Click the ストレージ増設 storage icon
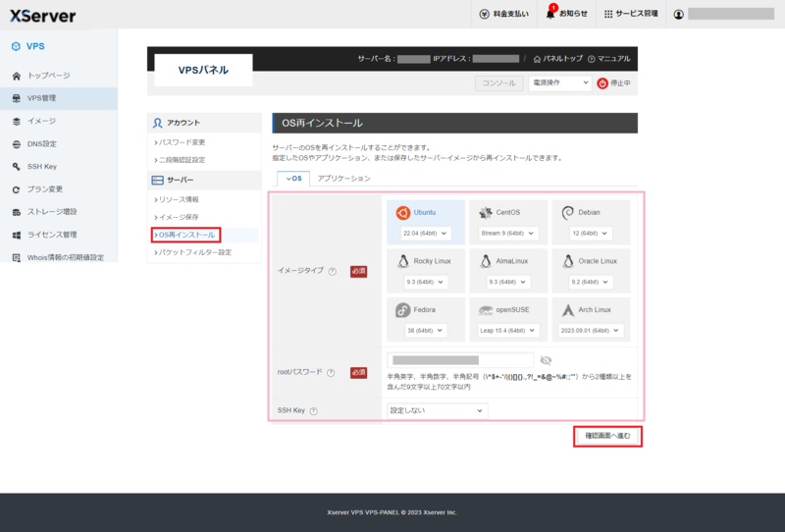Screen dimensions: 785x532 click(17, 212)
